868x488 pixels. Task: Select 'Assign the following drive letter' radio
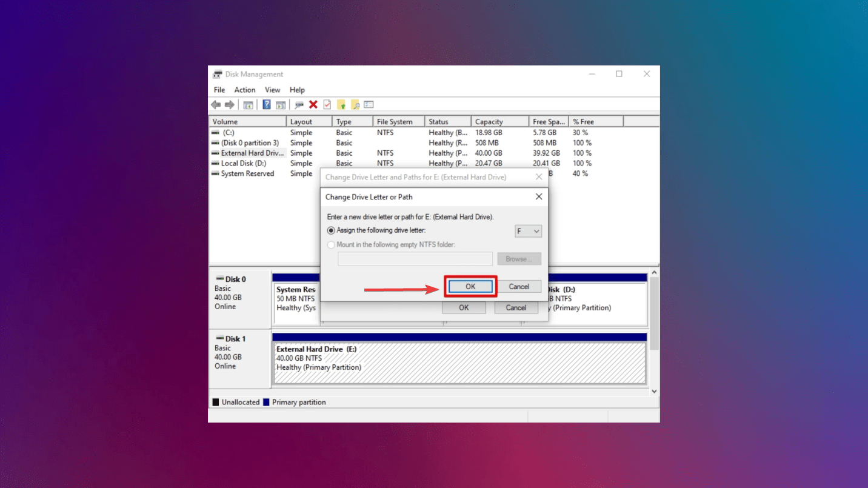point(331,230)
